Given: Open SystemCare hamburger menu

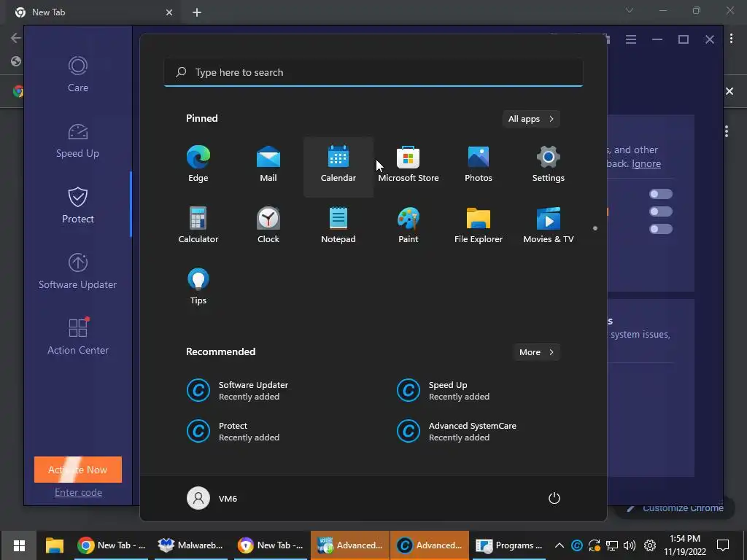Looking at the screenshot, I should tap(631, 39).
